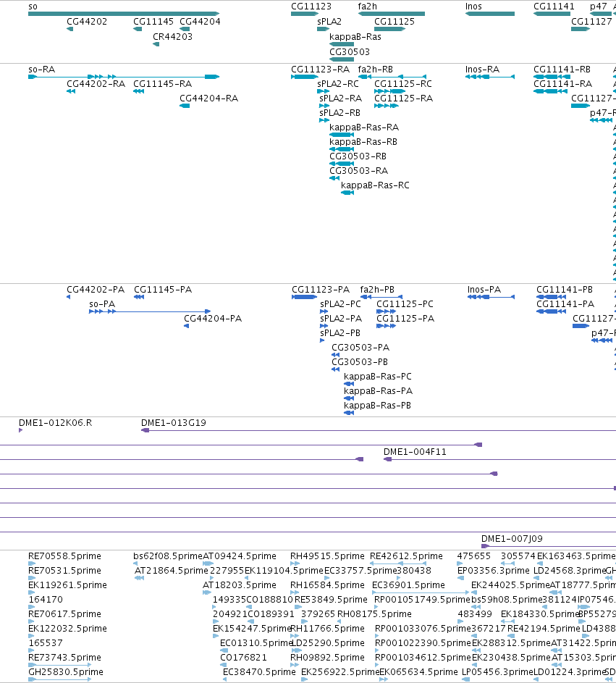Click the CG11145-PA protein label
This screenshot has height=683, width=616.
163,289
